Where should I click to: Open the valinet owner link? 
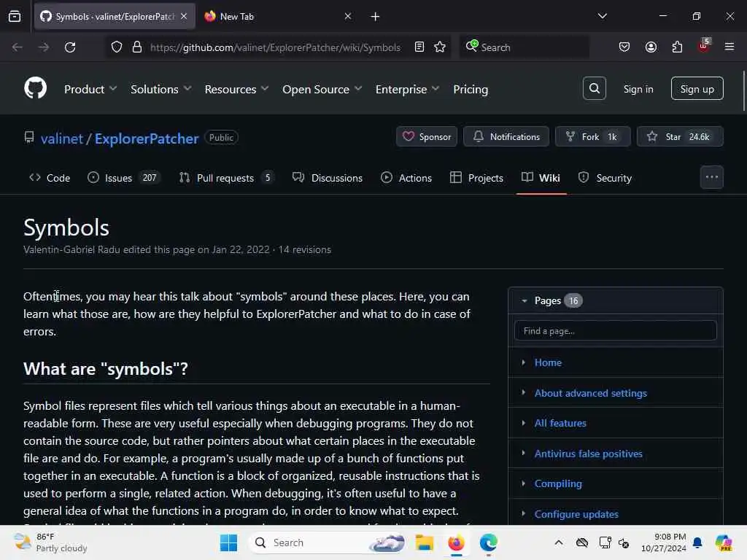[x=62, y=139]
